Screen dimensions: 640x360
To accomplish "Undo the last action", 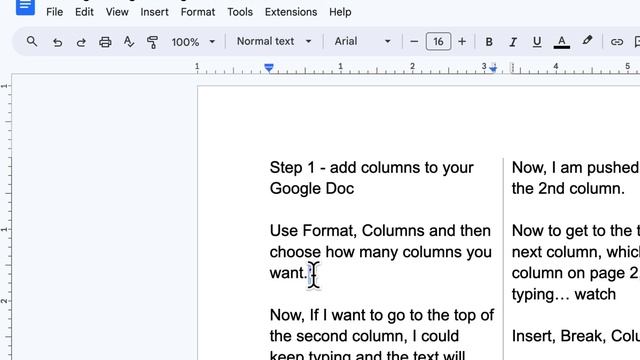I will [x=58, y=42].
